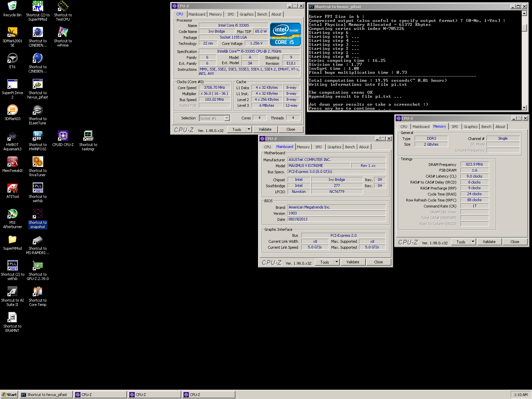The width and height of the screenshot is (532, 399).
Task: Select MSI Afterburner desktop icon
Action: click(12, 218)
